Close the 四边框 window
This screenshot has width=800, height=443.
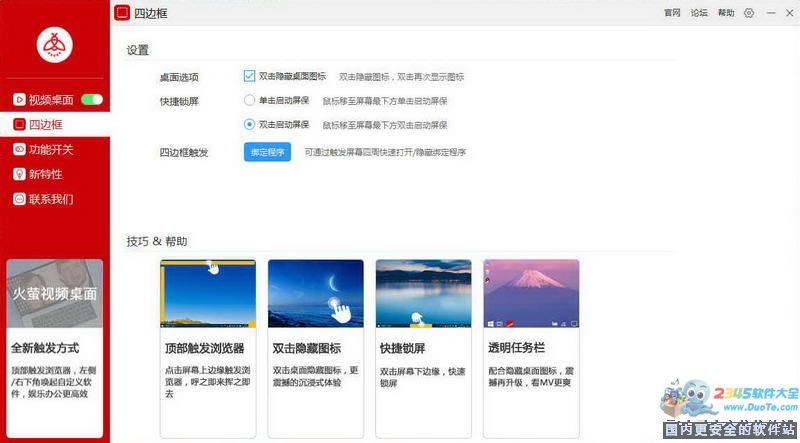coord(790,13)
